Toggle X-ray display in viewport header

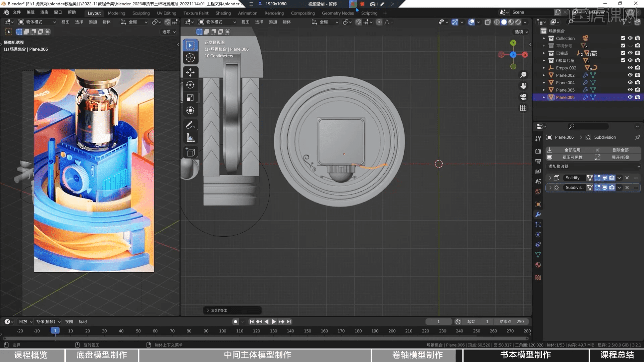click(487, 22)
